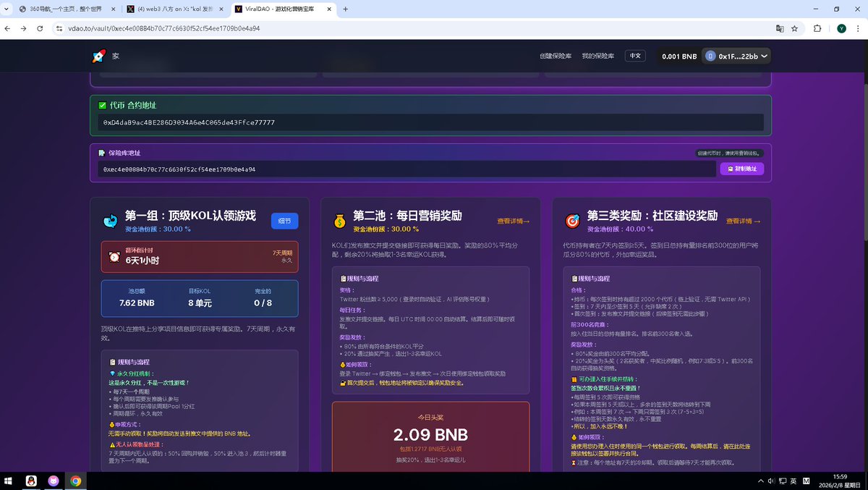Show hidden system tray icons

[761, 481]
